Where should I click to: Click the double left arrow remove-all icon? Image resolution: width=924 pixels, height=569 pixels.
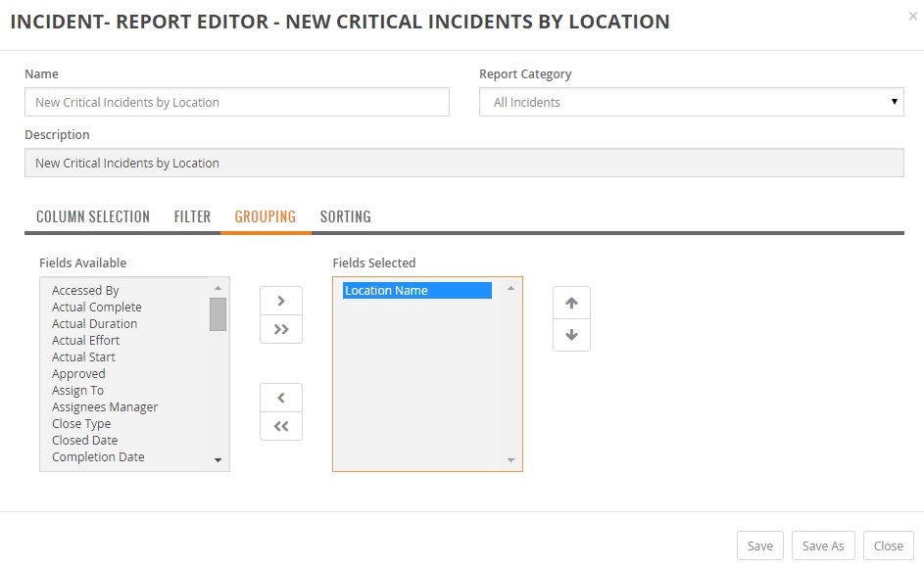coord(281,426)
